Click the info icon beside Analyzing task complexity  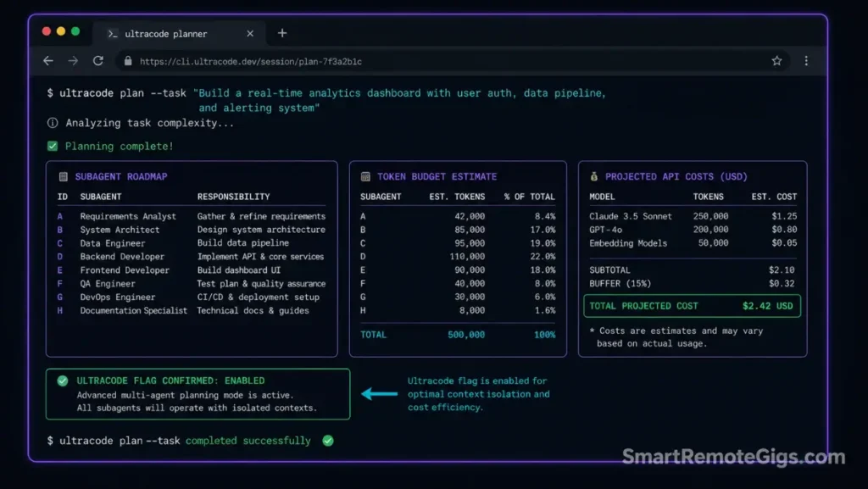[x=53, y=123]
